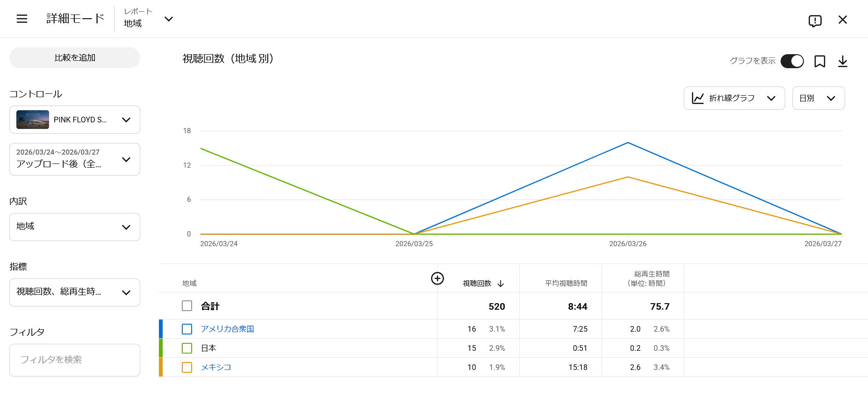Click the 比較を追加 button
The image size is (868, 412).
pyautogui.click(x=75, y=57)
